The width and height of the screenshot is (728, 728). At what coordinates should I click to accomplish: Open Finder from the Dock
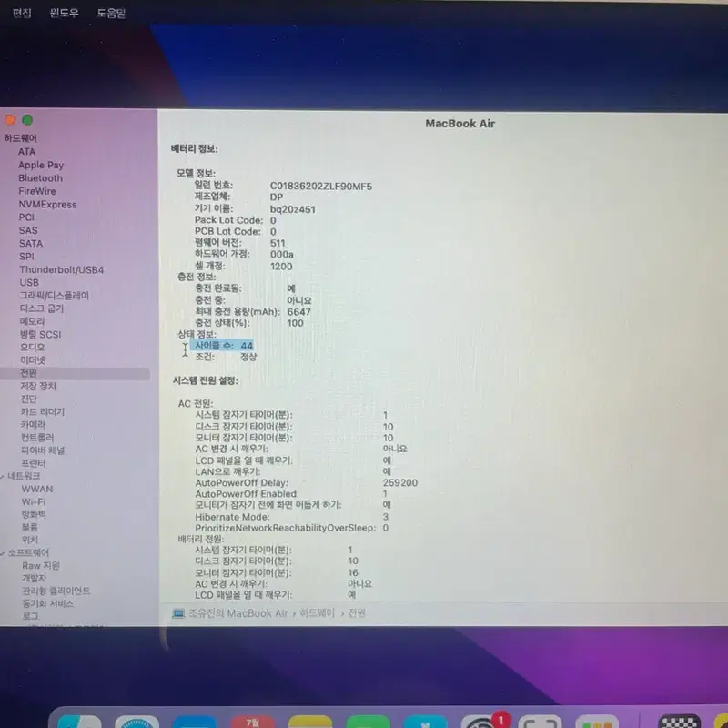79,721
